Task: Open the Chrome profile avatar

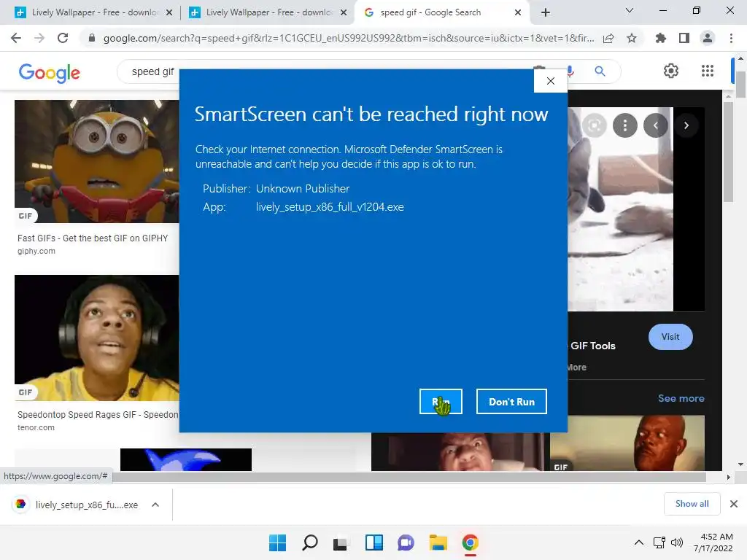Action: coord(708,38)
